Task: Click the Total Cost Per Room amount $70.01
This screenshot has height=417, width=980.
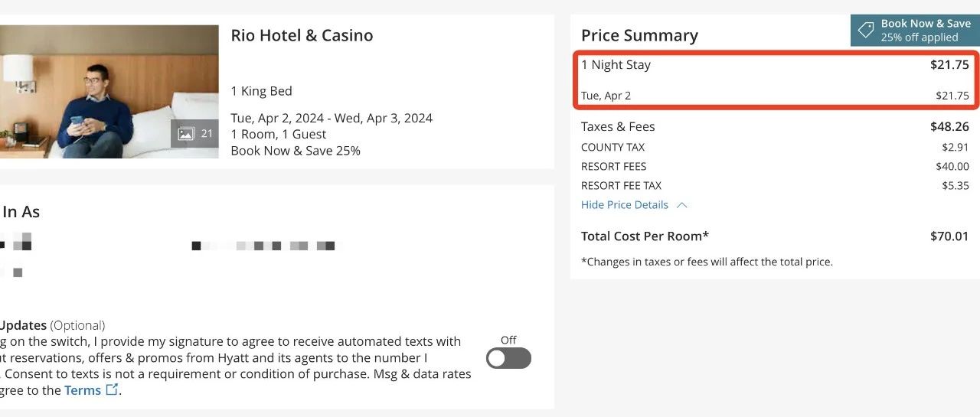Action: click(949, 236)
